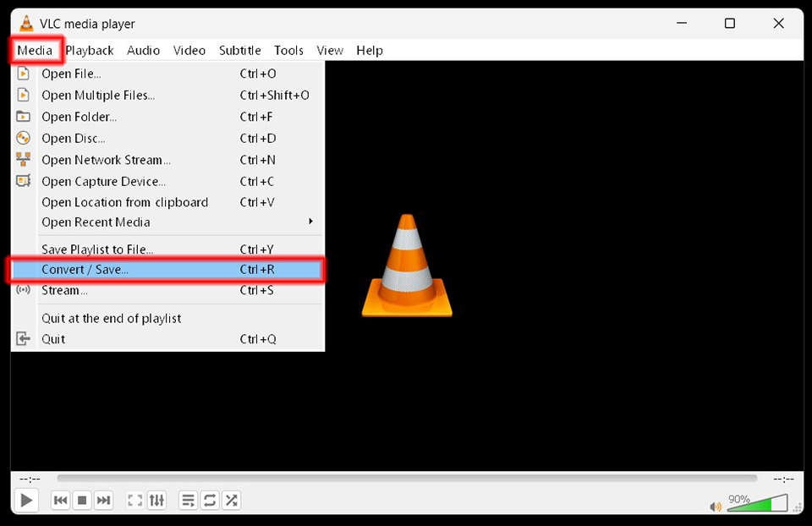This screenshot has width=812, height=526.
Task: Open the Tools menu
Action: [x=288, y=50]
